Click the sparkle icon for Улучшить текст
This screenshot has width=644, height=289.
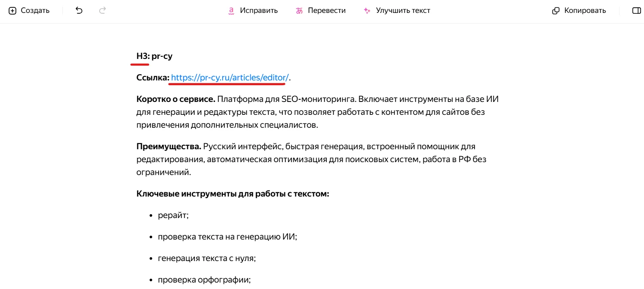click(367, 11)
